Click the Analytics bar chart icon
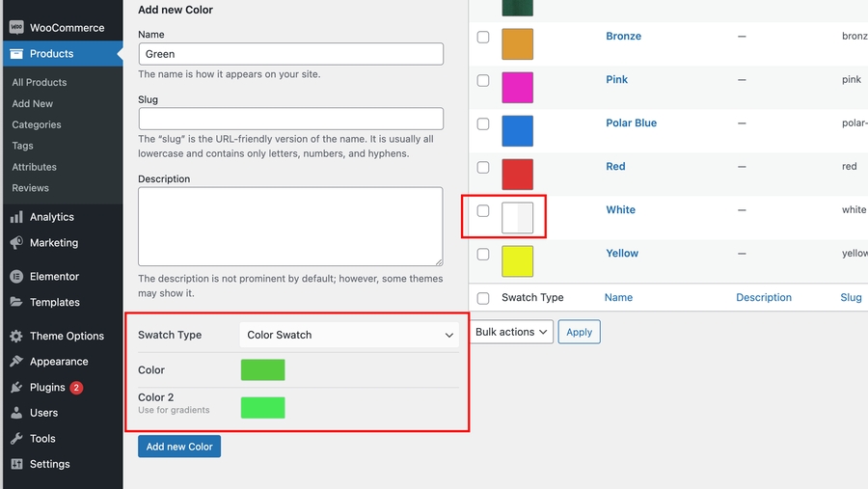This screenshot has width=868, height=489. (x=16, y=217)
